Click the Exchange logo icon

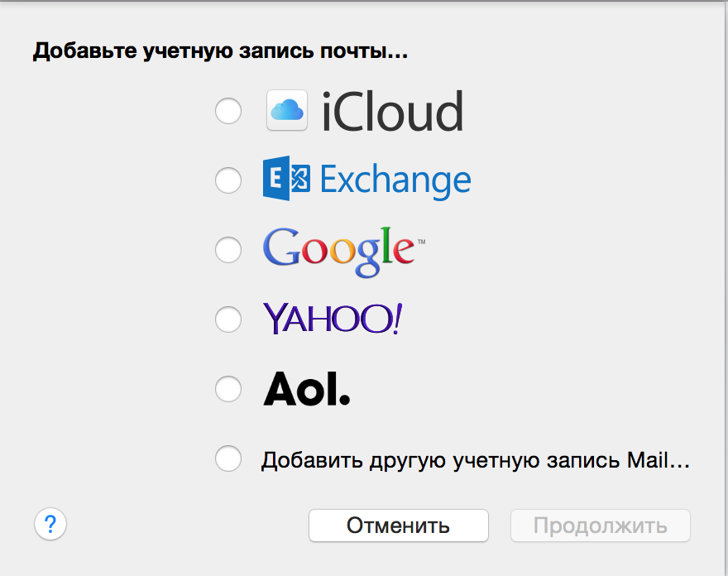coord(286,179)
